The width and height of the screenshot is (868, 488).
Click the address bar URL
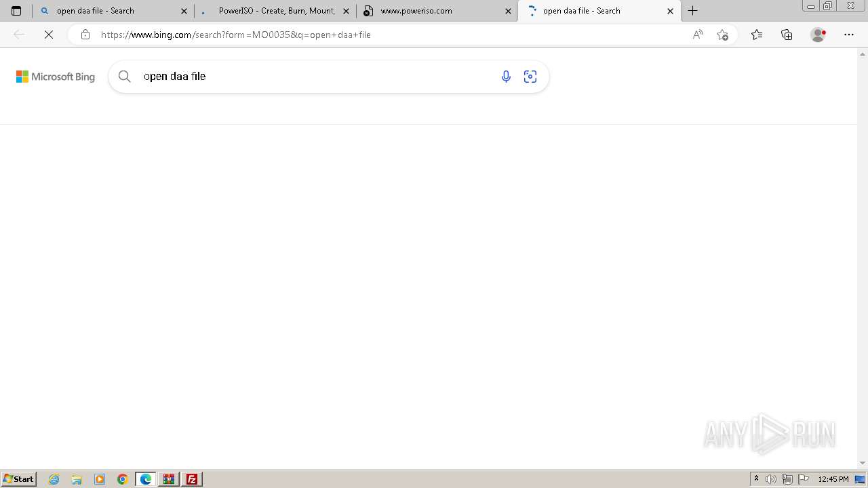236,35
